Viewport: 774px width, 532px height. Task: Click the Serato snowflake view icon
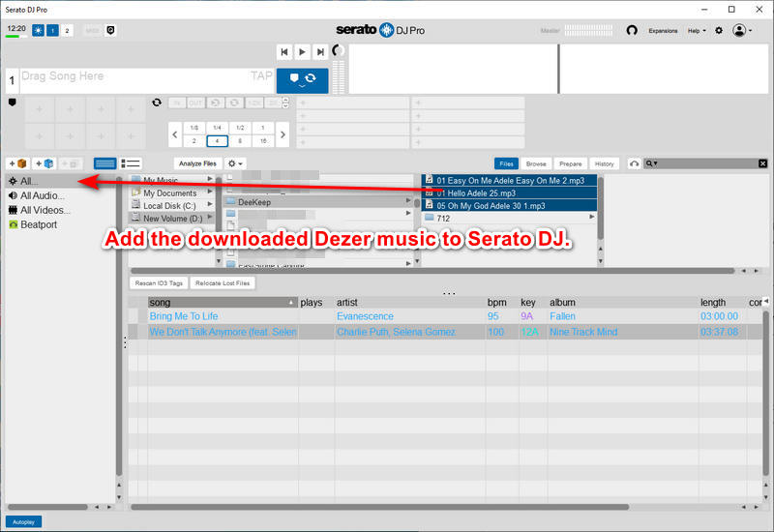(x=38, y=31)
